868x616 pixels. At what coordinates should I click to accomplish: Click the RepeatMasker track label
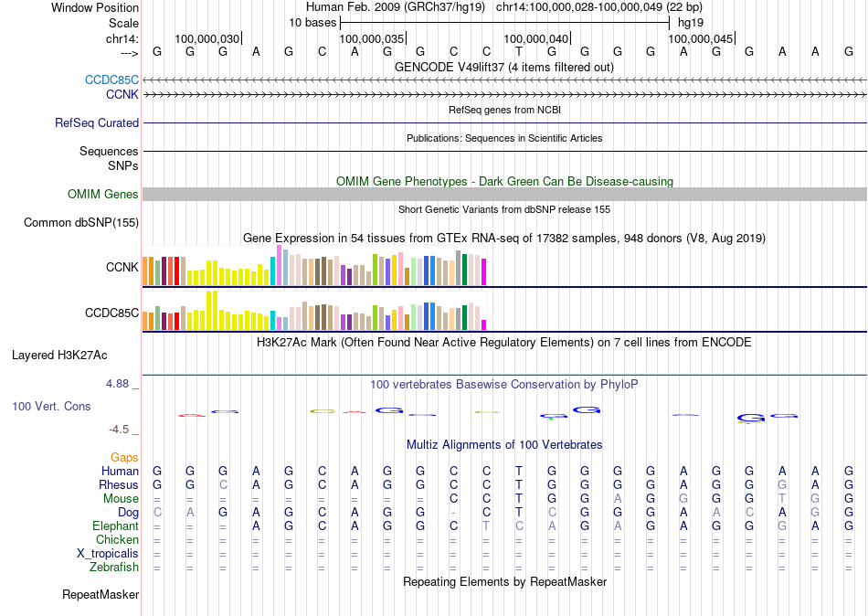(x=101, y=595)
